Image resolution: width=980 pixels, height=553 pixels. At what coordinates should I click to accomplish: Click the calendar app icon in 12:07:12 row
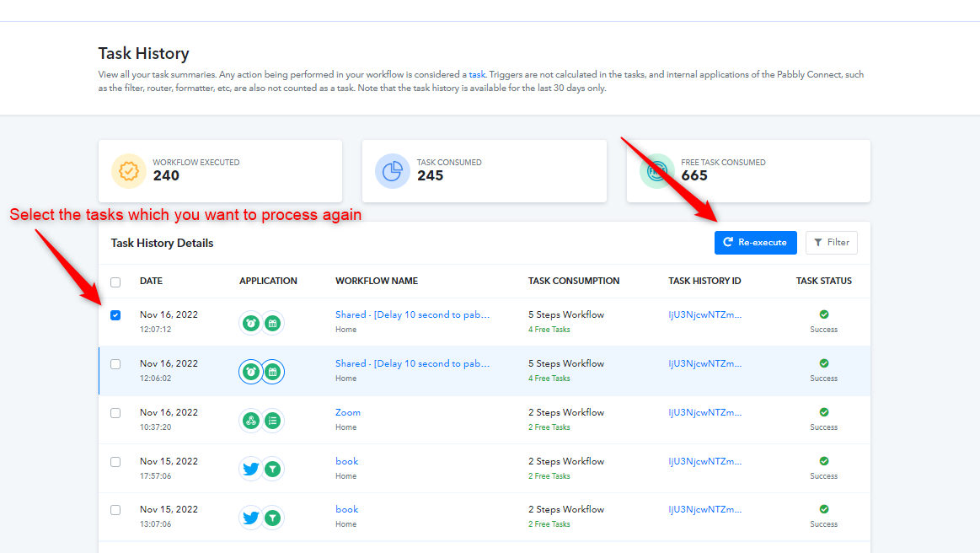(272, 323)
